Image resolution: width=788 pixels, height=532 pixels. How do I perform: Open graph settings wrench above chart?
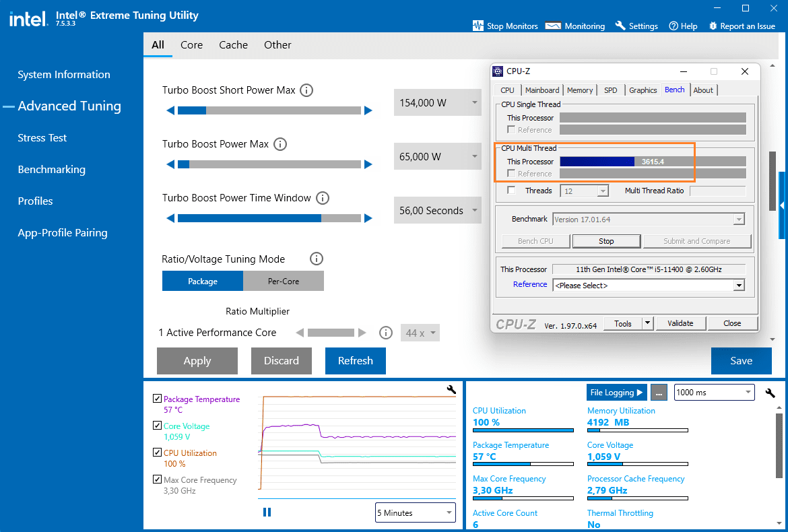pos(451,389)
